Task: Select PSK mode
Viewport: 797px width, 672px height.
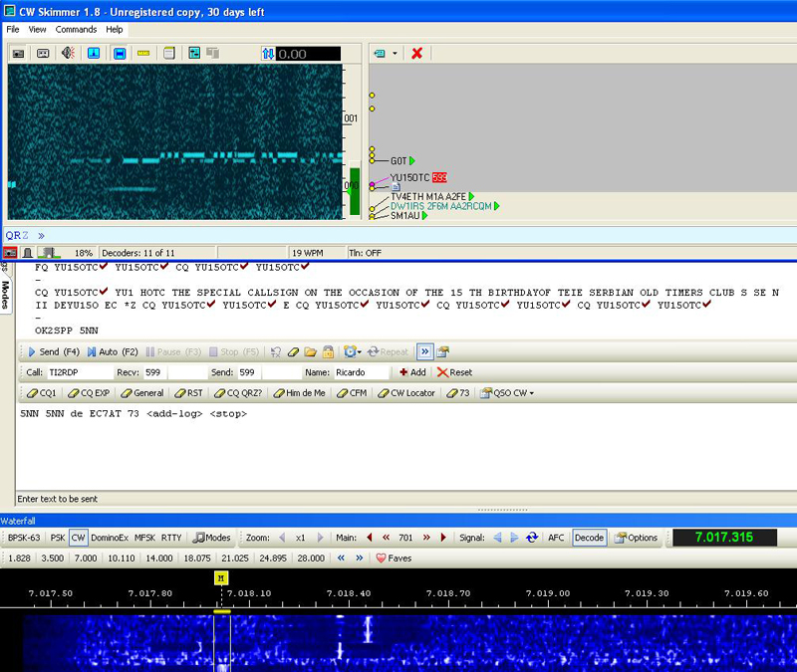Action: 58,538
